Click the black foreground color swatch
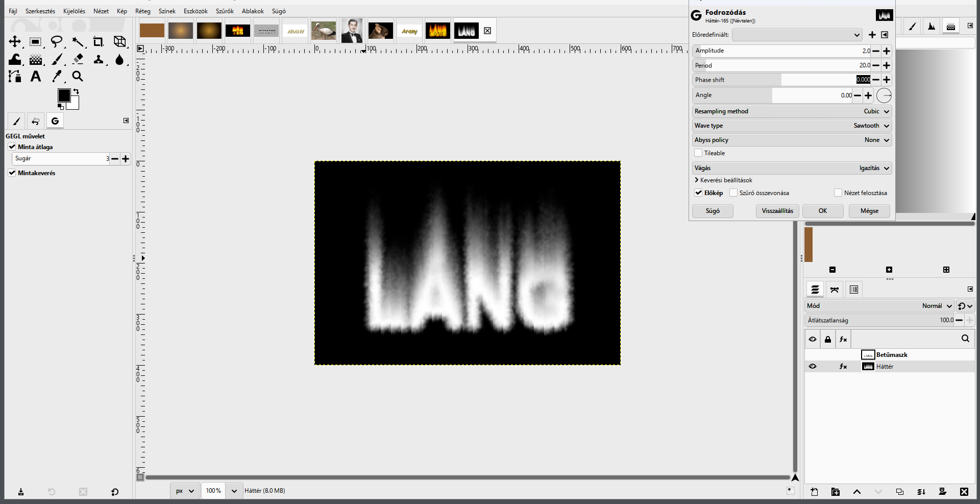The height and width of the screenshot is (504, 980). coord(64,95)
